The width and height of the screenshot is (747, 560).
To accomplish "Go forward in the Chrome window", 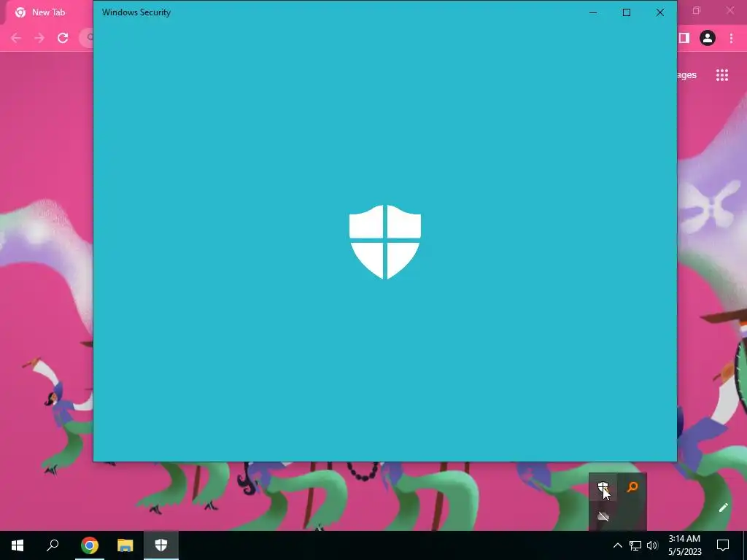I will click(x=39, y=38).
